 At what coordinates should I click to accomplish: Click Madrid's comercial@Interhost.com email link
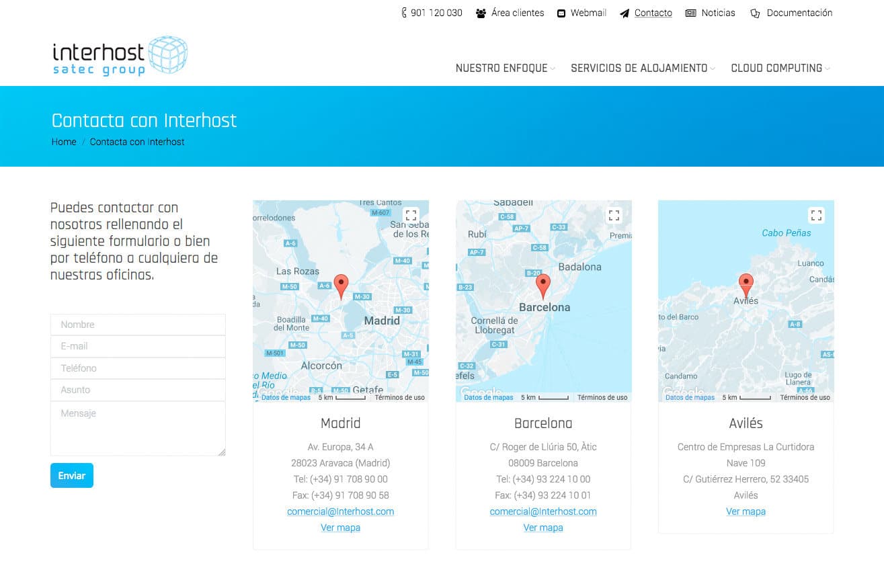click(x=341, y=511)
